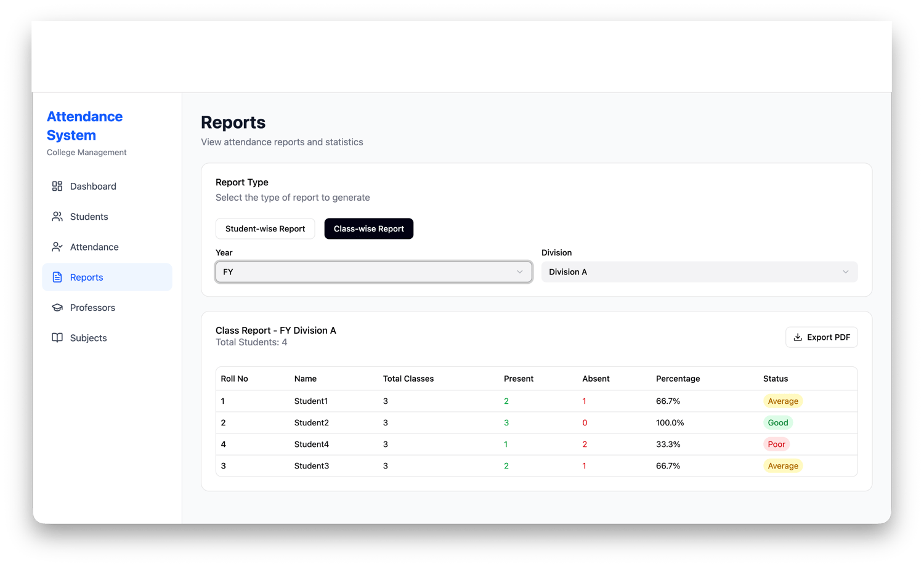Click the chevron arrow on Division select
This screenshot has width=924, height=567.
[846, 271]
